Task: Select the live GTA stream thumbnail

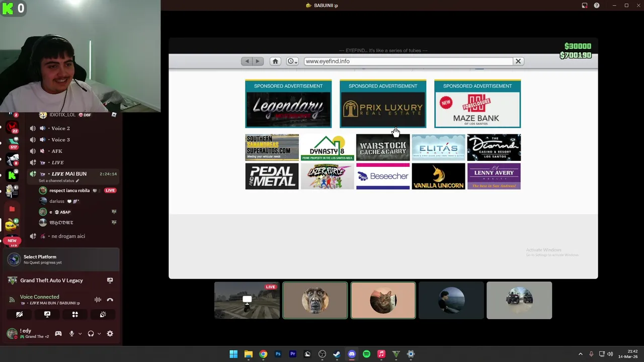Action: (247, 301)
